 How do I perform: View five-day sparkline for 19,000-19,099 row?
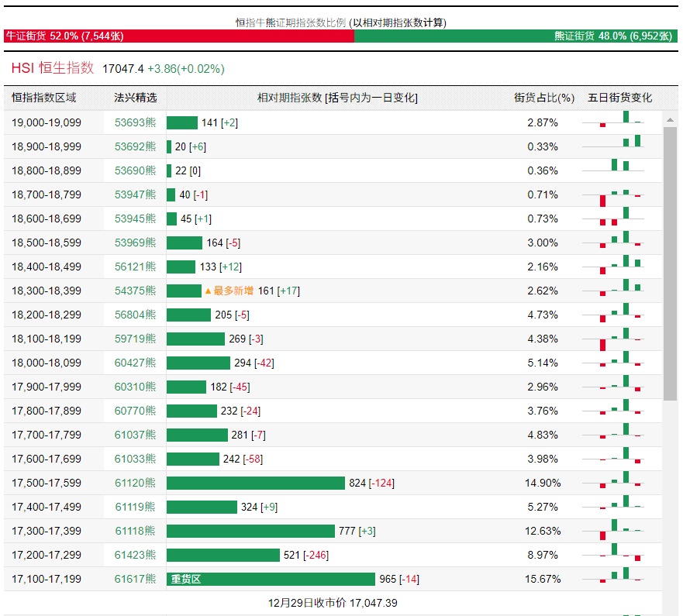click(x=620, y=122)
